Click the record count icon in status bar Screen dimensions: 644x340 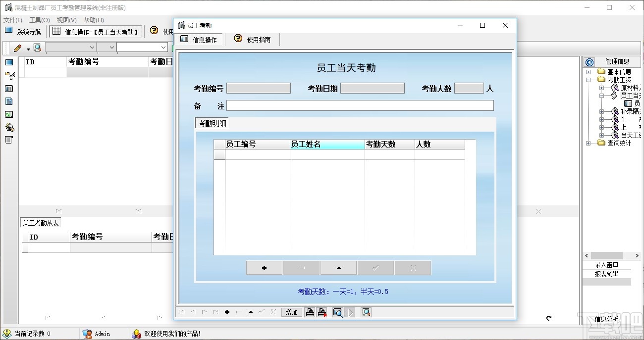point(7,334)
